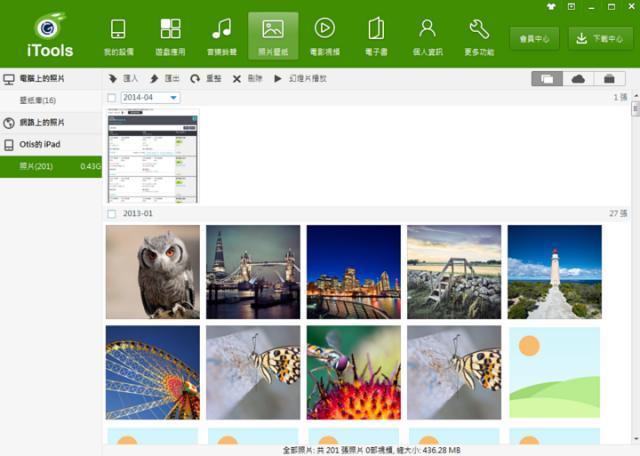Click the iTools logo
The width and height of the screenshot is (640, 456).
point(50,35)
